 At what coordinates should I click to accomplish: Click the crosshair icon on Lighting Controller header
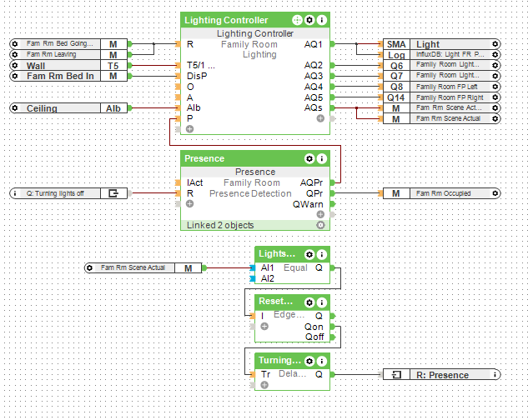coord(298,19)
